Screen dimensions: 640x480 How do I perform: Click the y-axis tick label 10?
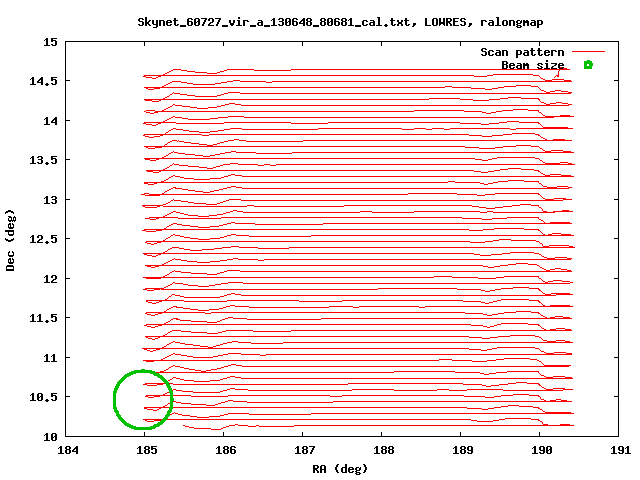point(50,437)
